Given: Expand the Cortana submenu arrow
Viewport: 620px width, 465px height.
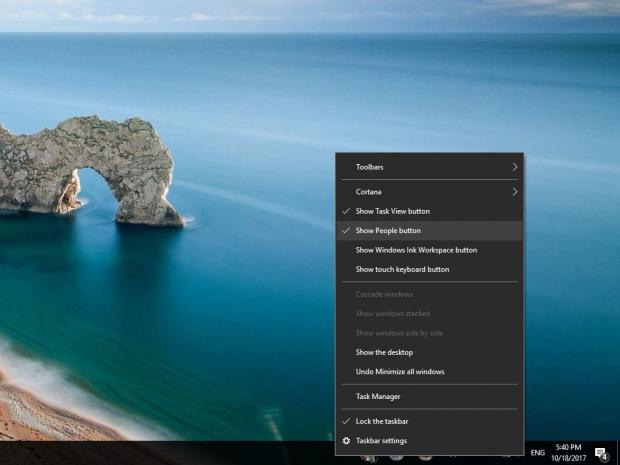Looking at the screenshot, I should pos(515,191).
